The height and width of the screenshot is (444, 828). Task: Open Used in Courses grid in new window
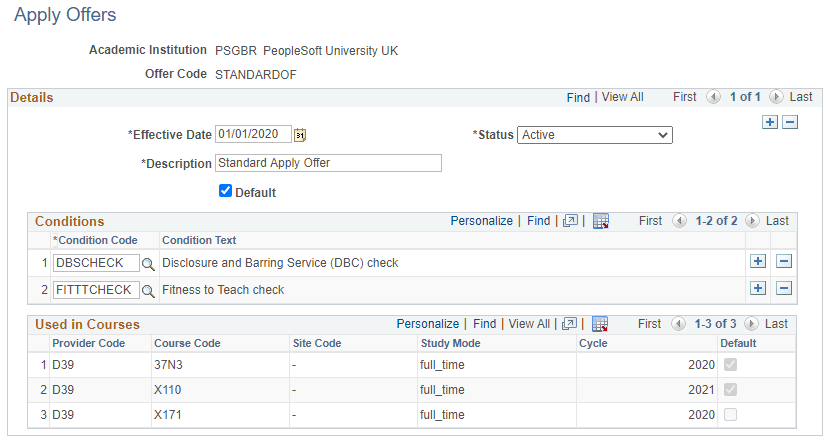click(x=571, y=324)
